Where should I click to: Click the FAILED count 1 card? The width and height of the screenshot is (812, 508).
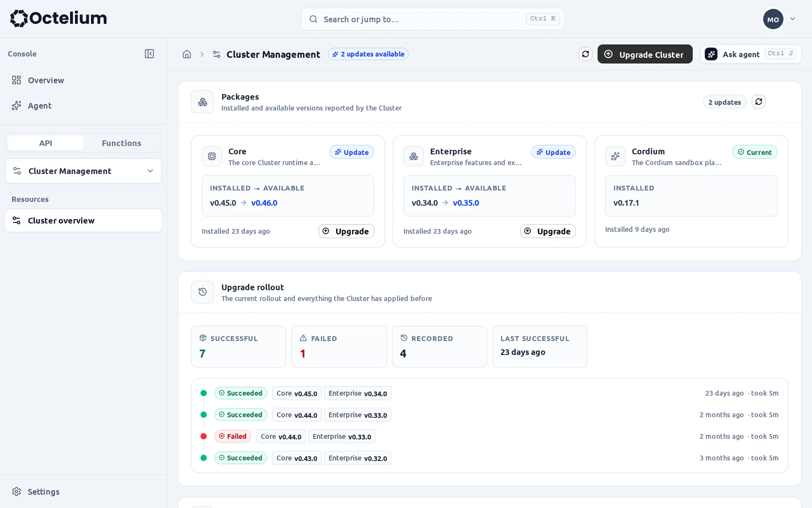(339, 347)
